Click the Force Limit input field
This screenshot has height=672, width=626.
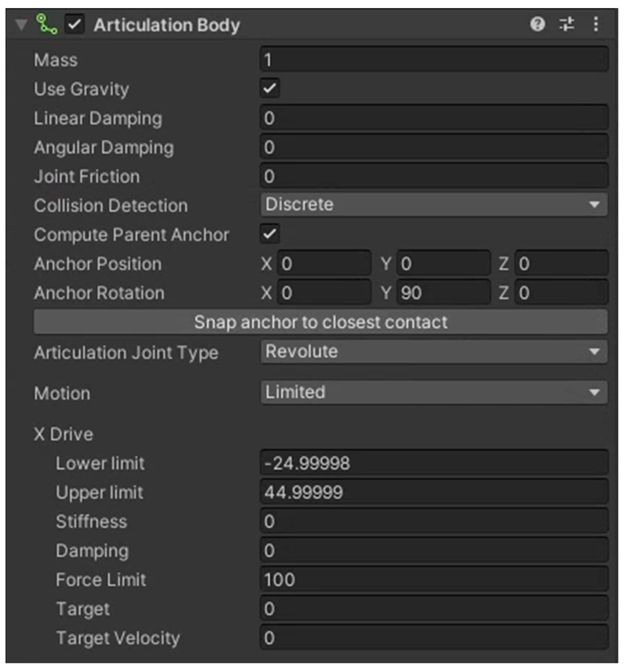[434, 580]
